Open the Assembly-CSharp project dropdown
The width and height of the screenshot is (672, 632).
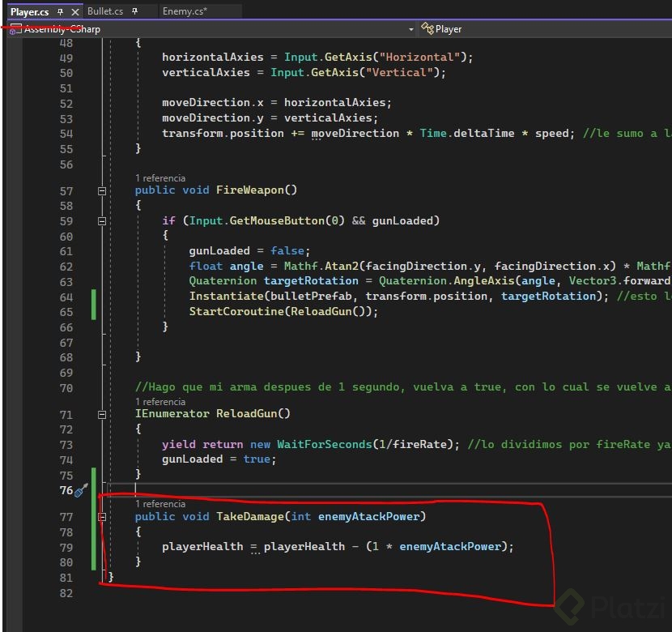click(211, 29)
